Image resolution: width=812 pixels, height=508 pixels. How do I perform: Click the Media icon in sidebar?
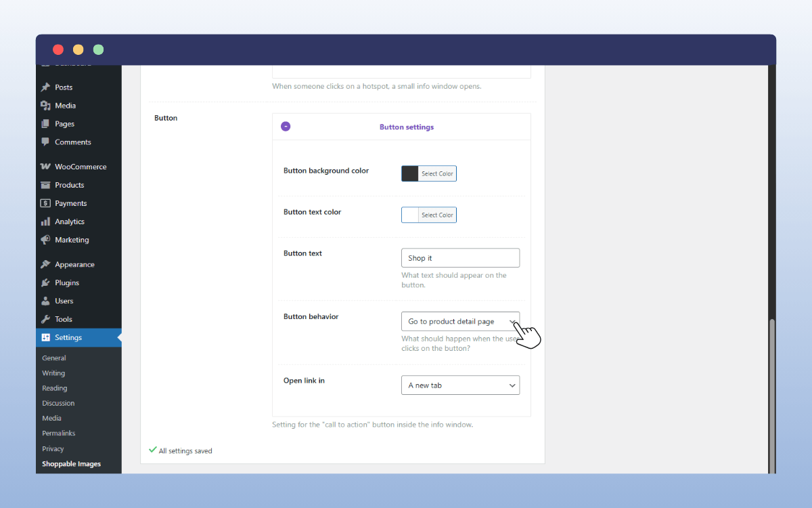45,106
